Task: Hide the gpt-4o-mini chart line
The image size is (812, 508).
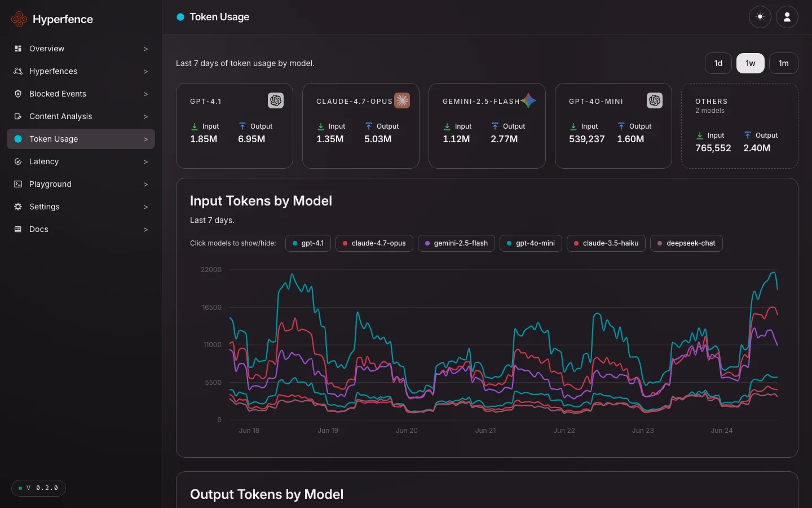Action: 531,243
